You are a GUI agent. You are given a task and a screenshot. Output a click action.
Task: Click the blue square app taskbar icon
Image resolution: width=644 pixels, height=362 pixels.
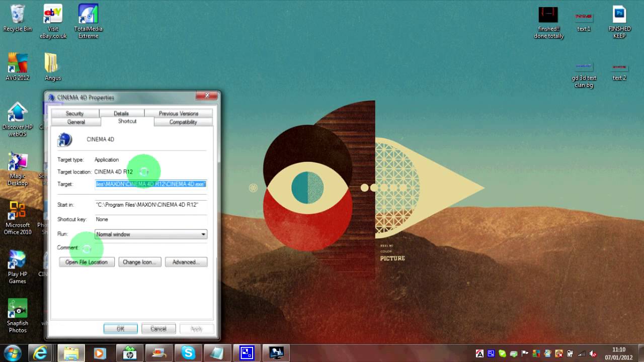[247, 353]
